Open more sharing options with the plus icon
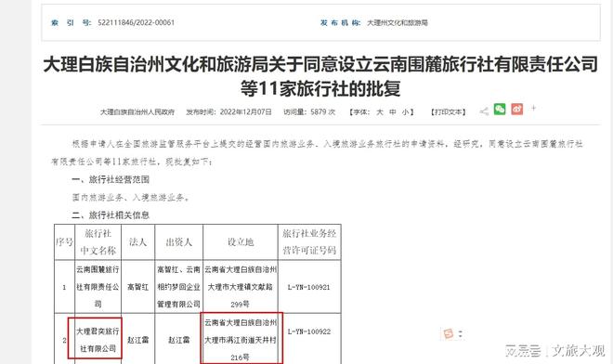613x364 pixels. tap(533, 109)
